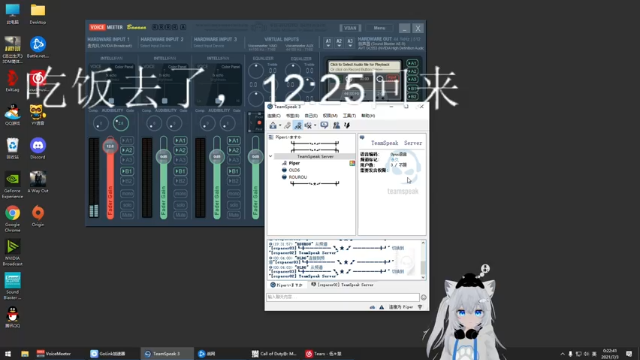Collapse the TeamSpeak Server channel tree
This screenshot has width=640, height=360.
pos(270,156)
